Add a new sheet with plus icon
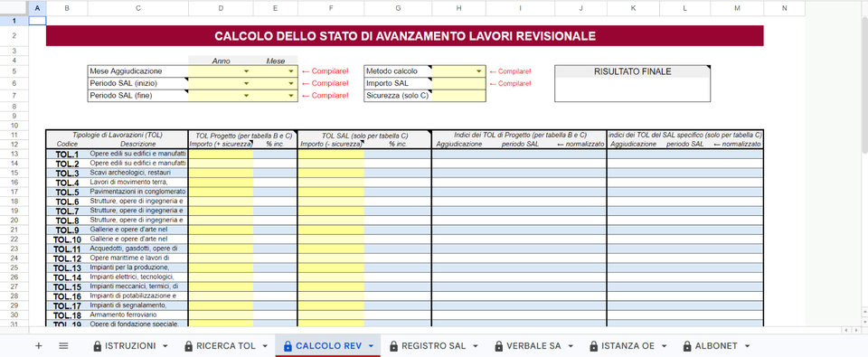Screen dimensions: 868x357 pos(38,346)
